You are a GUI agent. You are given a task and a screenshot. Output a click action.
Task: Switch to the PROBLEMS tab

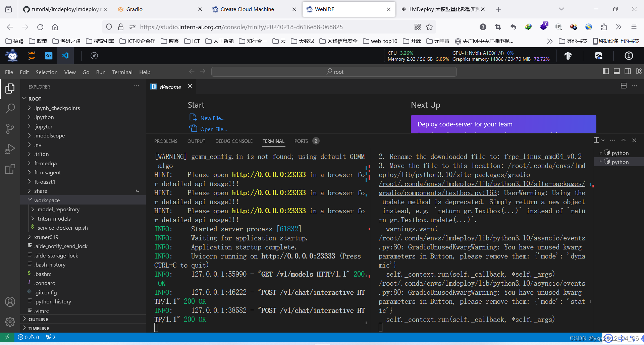click(166, 141)
